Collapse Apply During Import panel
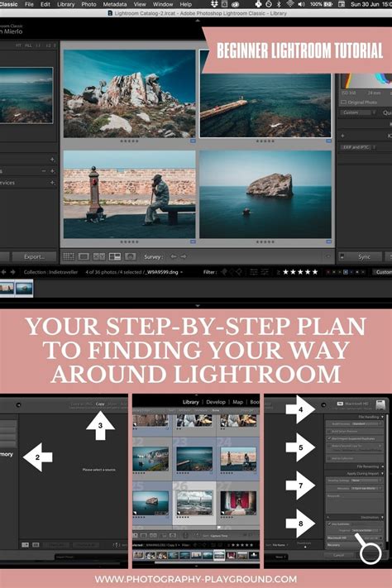 [x=382, y=474]
